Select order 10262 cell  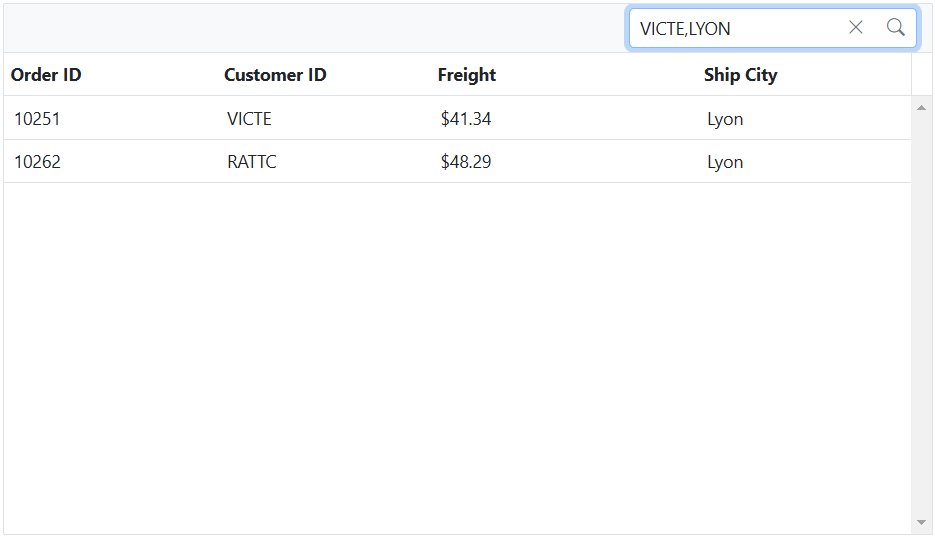tap(111, 162)
